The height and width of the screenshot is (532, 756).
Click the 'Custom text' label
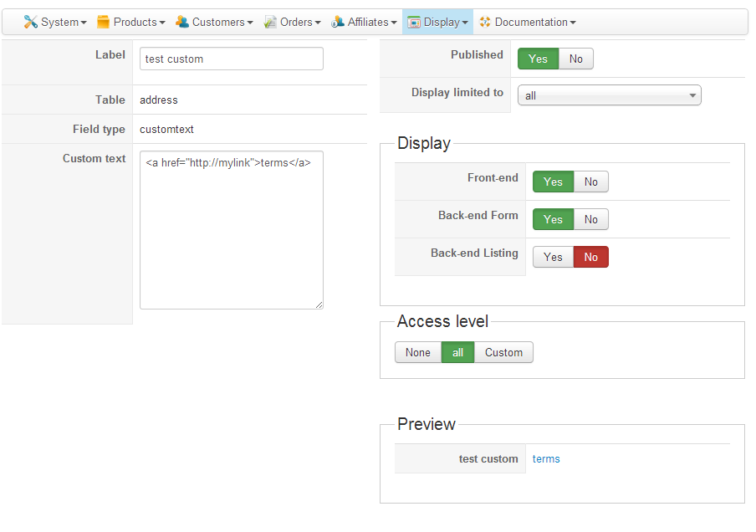tap(94, 158)
